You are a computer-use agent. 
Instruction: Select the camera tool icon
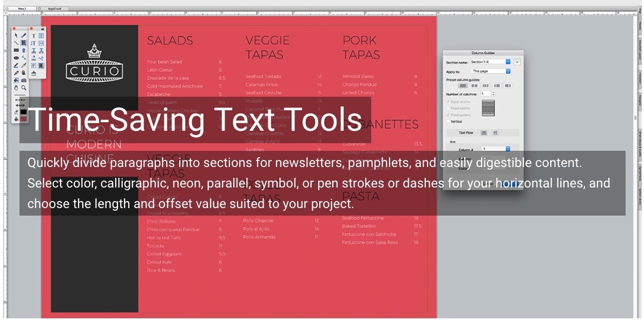pyautogui.click(x=24, y=80)
